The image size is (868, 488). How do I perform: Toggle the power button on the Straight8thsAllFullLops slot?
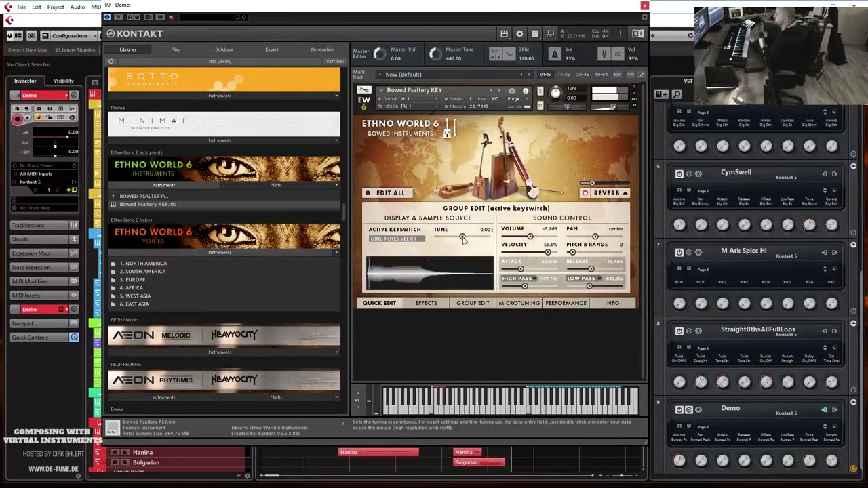click(679, 331)
